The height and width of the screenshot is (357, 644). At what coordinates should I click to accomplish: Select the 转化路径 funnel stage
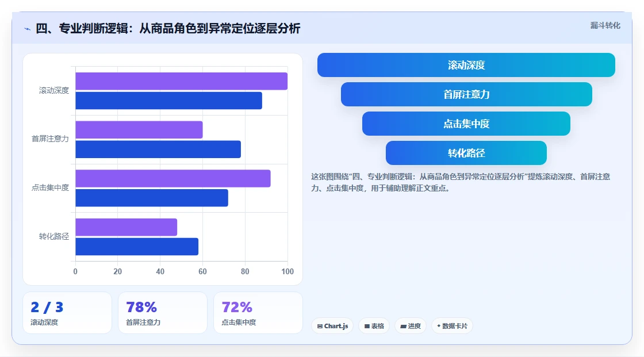tap(466, 153)
